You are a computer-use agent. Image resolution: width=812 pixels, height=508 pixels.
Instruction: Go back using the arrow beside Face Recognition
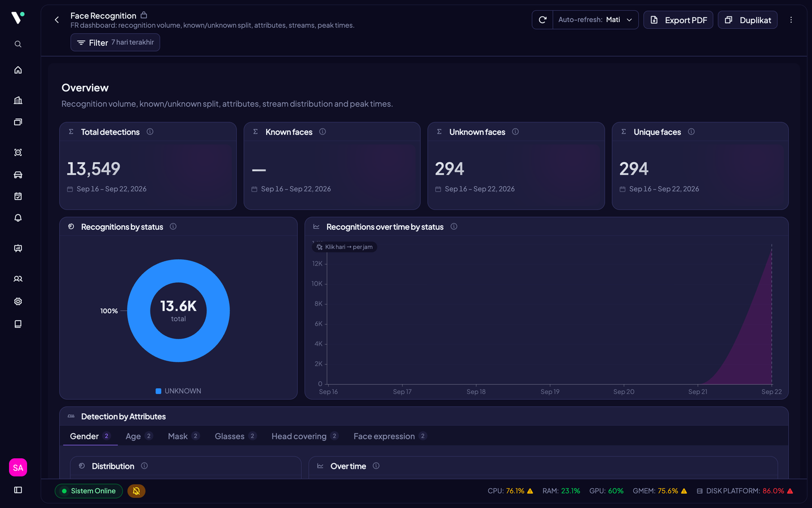[56, 20]
